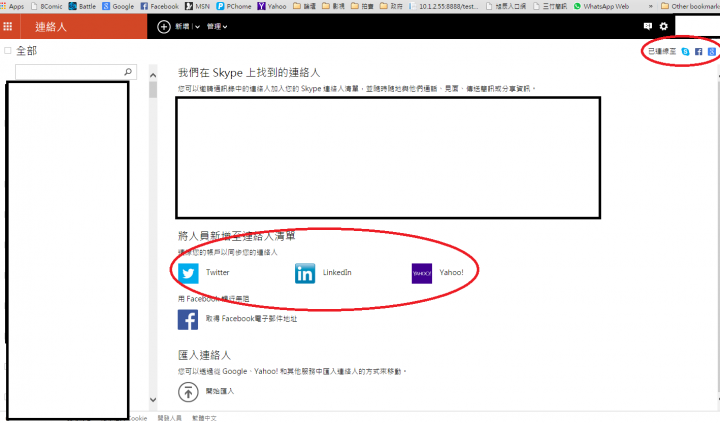
Task: Open the Battle bookmark
Action: (x=82, y=6)
